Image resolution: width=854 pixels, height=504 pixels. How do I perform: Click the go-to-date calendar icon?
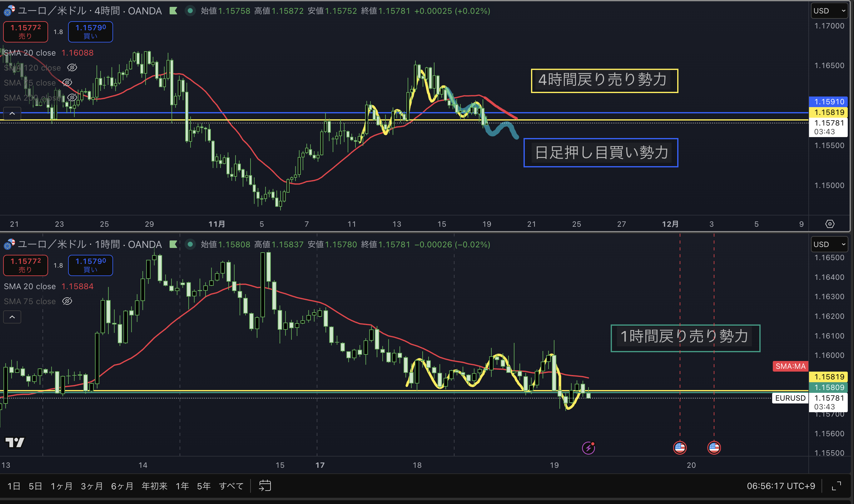[x=265, y=486]
